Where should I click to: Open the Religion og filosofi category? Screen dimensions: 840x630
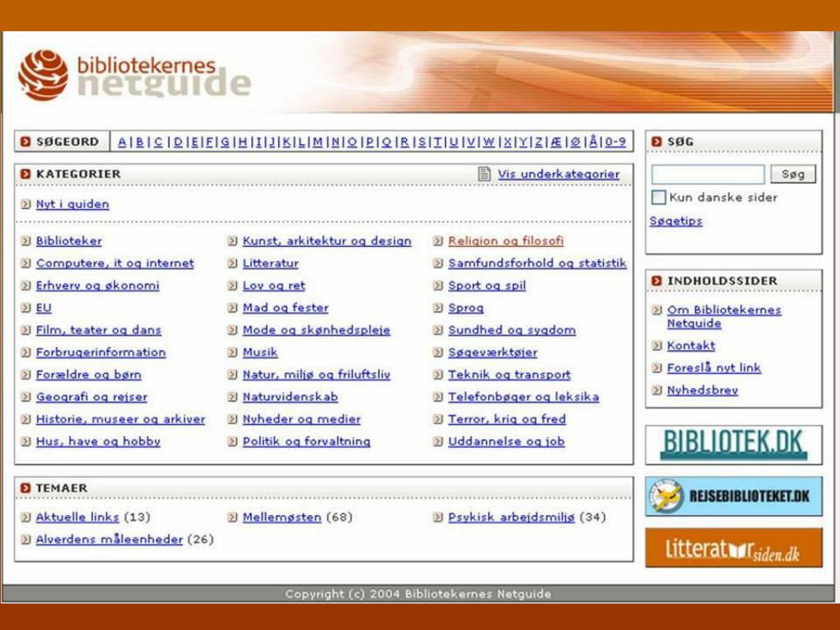[505, 241]
